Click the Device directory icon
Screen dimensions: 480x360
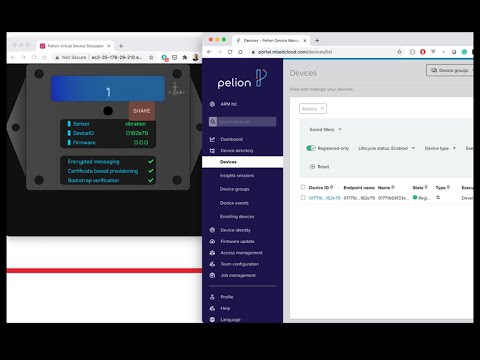pyautogui.click(x=212, y=151)
